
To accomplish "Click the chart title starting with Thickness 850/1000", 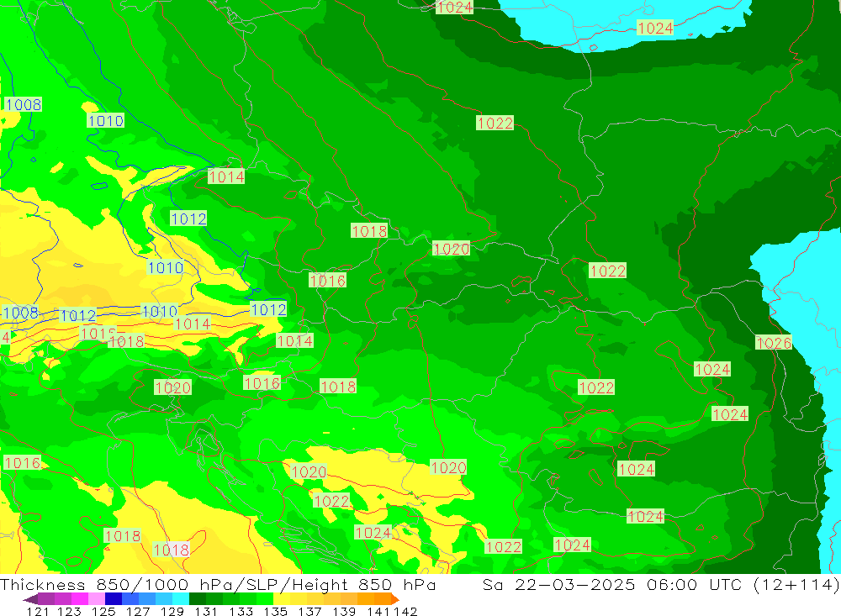I will coord(218,584).
